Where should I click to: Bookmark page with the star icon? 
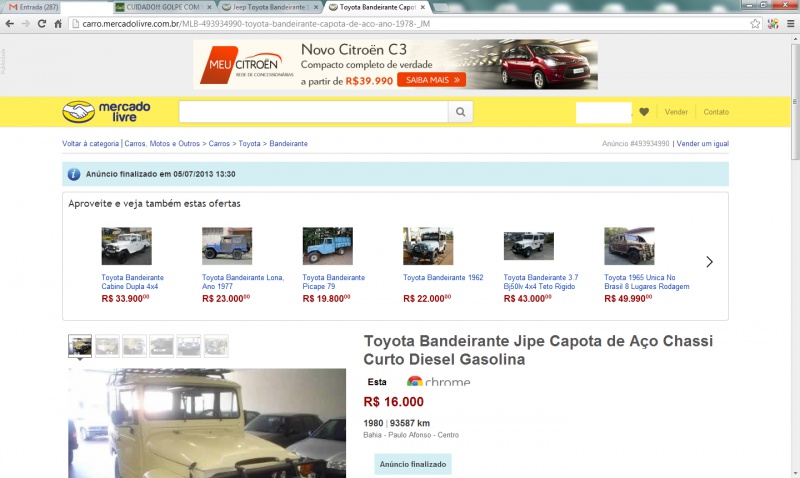[755, 23]
